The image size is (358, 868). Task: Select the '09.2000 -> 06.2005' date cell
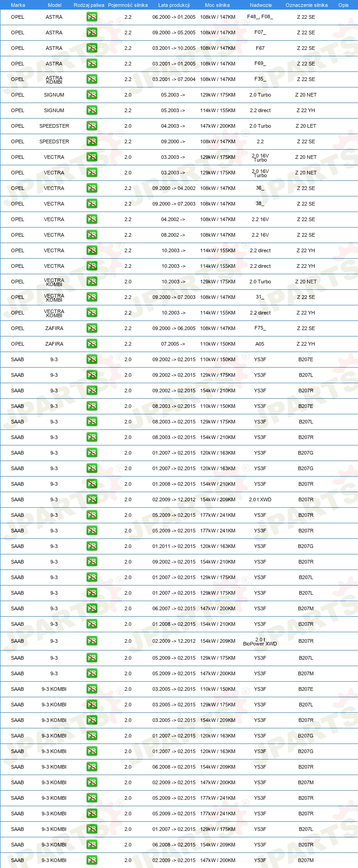point(174,328)
